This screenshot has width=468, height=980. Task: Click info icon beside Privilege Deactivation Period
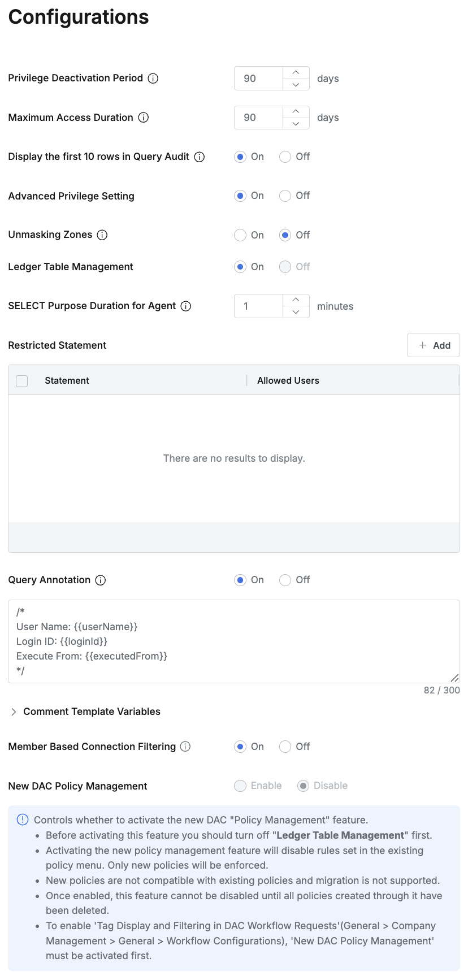(x=153, y=79)
